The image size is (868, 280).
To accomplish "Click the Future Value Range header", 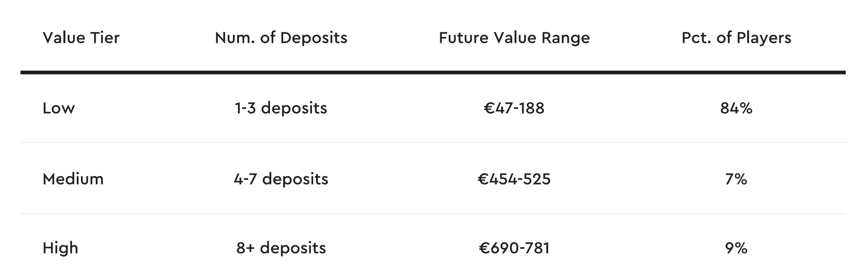I will click(514, 38).
